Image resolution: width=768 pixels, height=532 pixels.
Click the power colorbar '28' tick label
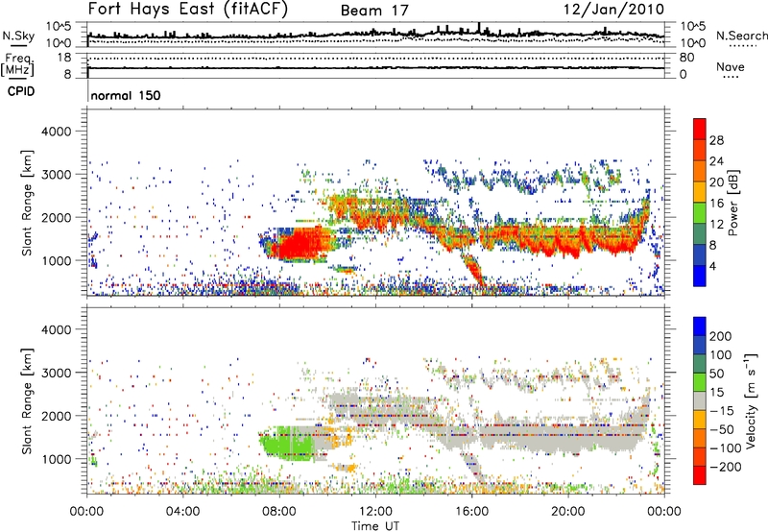[716, 140]
